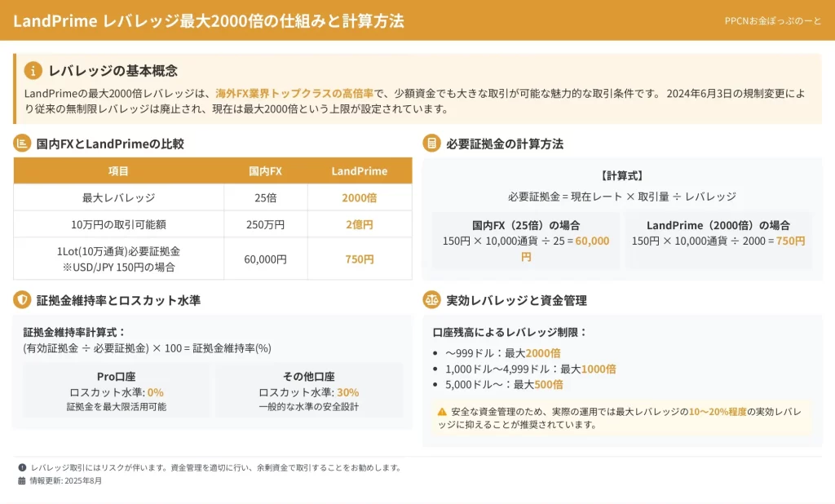The height and width of the screenshot is (504, 835).
Task: Click the highlighted 10〜20%程度 text
Action: [x=718, y=412]
